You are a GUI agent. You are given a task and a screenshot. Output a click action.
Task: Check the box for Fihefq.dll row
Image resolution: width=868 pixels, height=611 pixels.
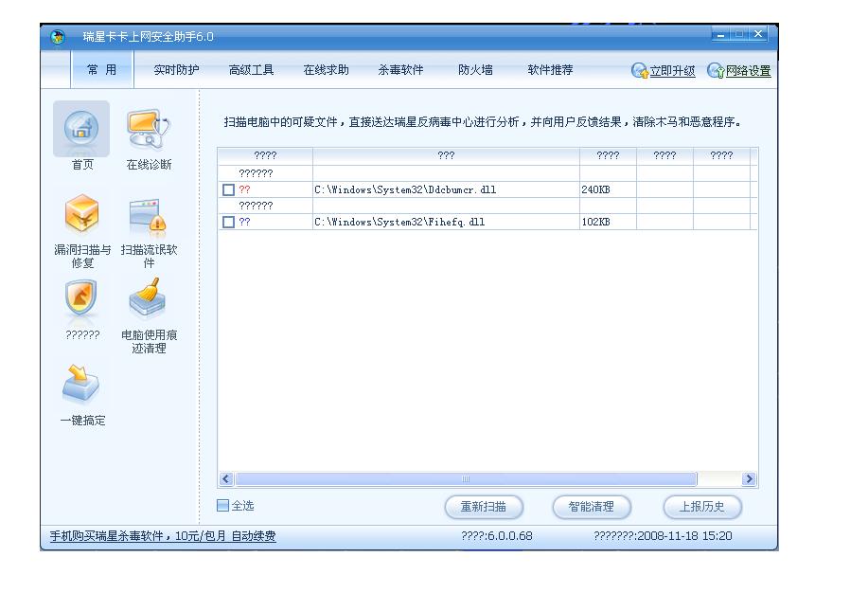(229, 222)
